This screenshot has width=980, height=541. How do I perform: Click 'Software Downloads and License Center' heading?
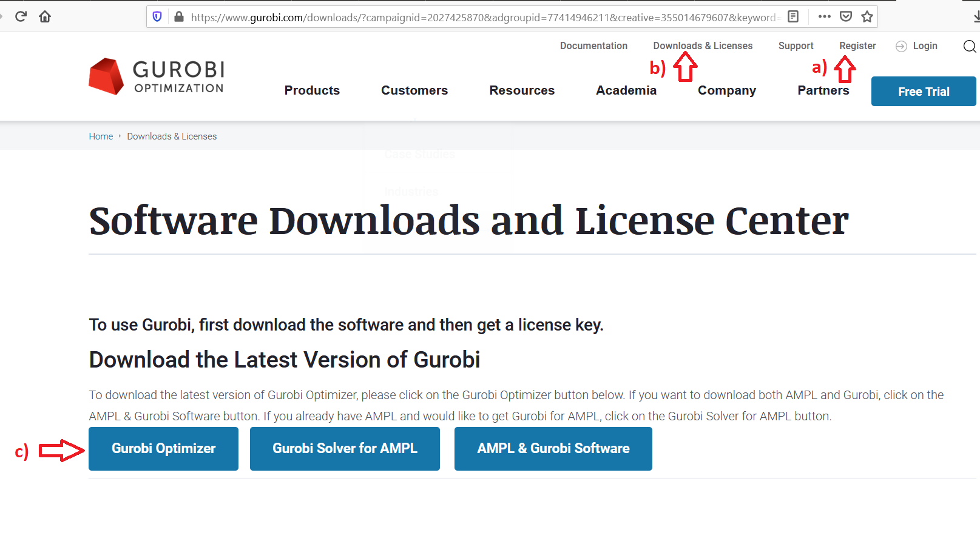[468, 221]
